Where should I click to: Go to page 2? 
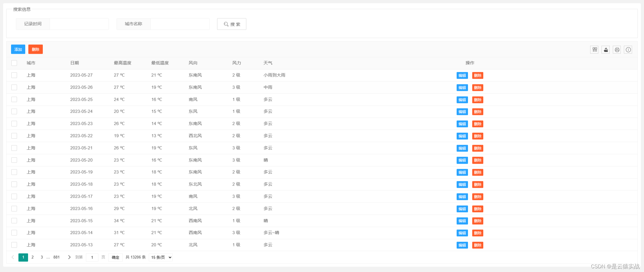click(33, 257)
